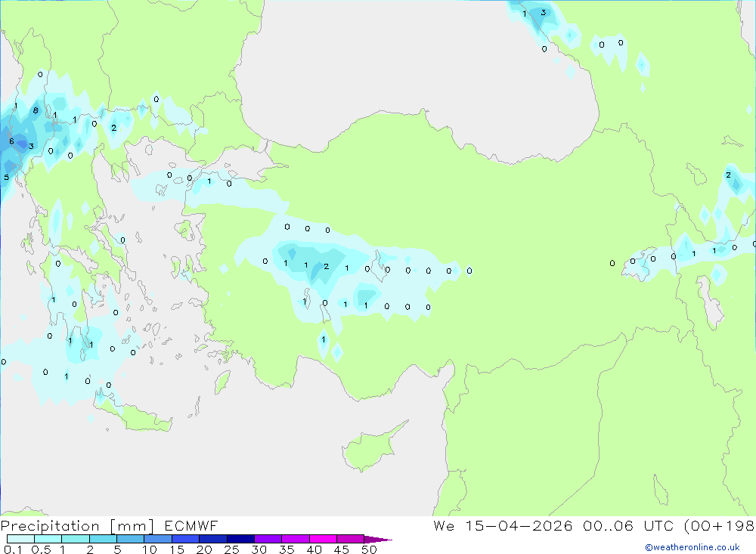
Task: Choose the 20–25 mm dark blue swatch
Action: tap(212, 539)
